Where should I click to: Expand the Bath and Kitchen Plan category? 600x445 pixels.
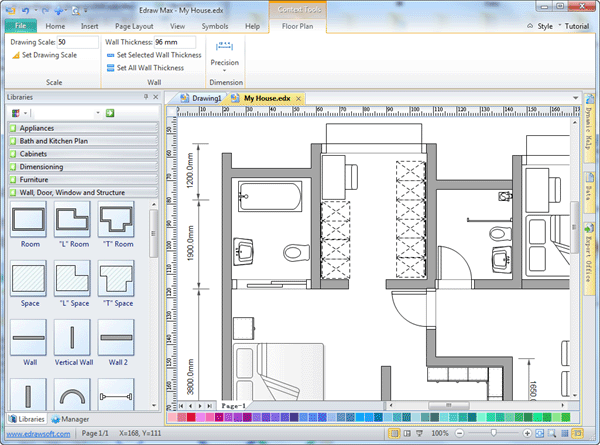click(x=80, y=141)
